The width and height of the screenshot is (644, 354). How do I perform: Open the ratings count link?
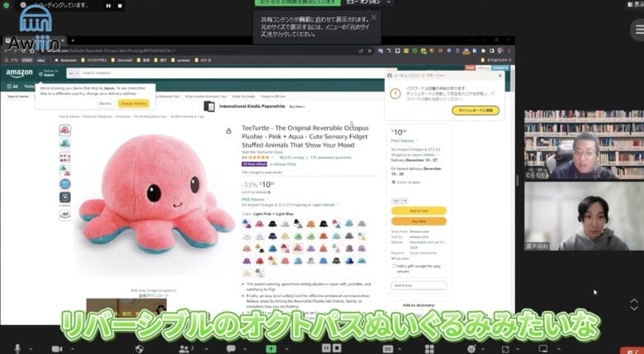(291, 158)
